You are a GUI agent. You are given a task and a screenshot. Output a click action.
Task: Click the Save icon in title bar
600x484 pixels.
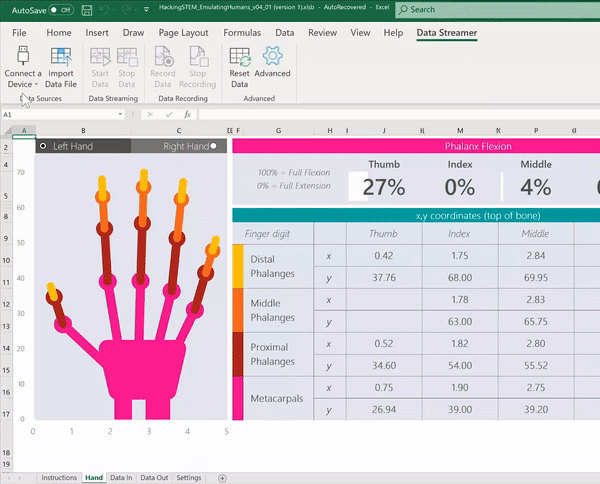click(87, 10)
